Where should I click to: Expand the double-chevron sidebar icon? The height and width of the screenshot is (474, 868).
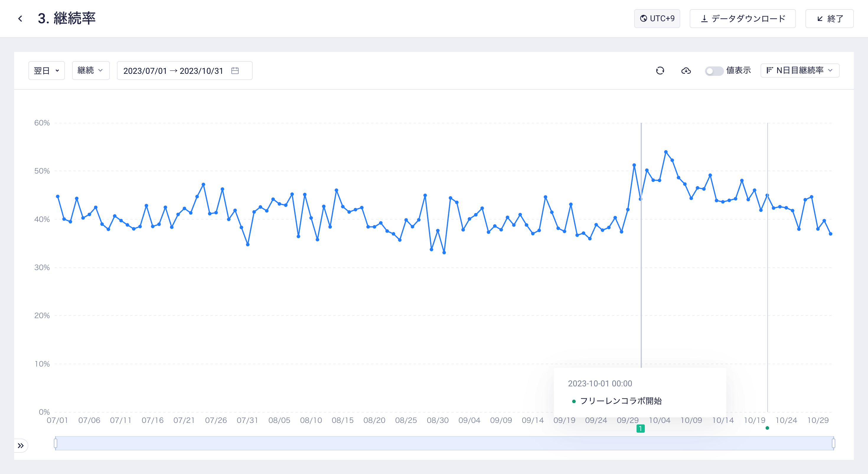(x=21, y=446)
